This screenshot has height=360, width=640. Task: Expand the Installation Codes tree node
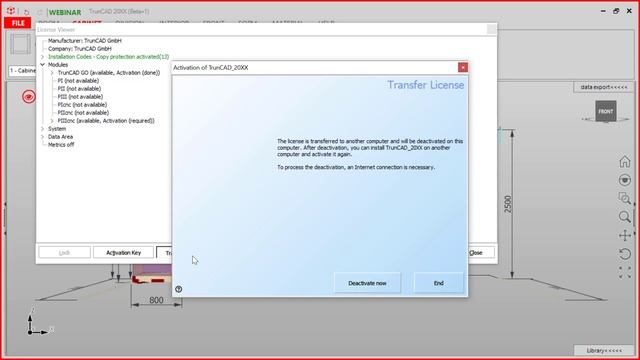tap(42, 57)
